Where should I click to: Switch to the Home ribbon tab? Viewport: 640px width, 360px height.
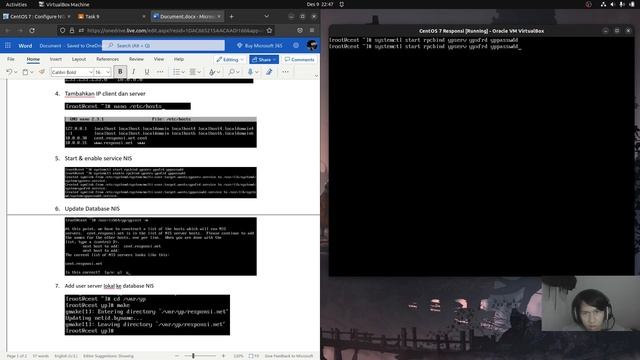(x=33, y=59)
